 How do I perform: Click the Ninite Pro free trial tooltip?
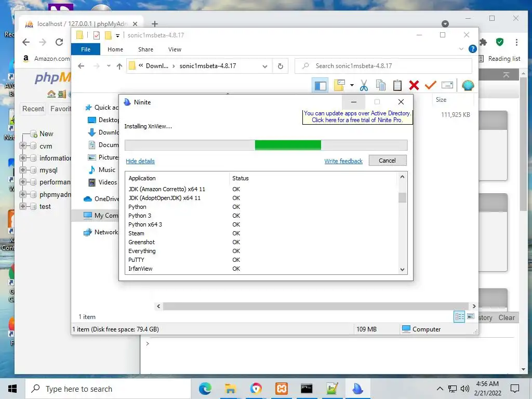(x=357, y=117)
